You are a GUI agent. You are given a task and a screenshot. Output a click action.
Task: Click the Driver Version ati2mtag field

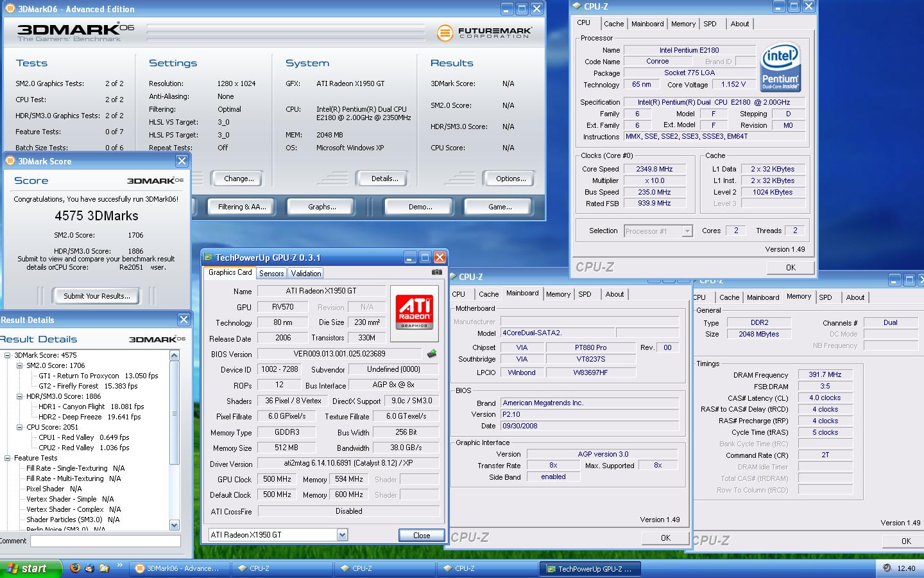tap(348, 464)
